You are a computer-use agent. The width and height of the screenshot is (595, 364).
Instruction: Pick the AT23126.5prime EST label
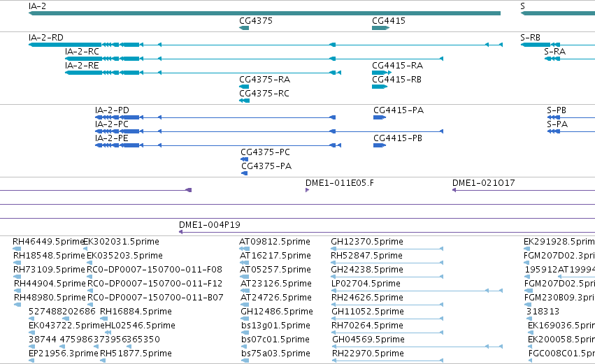click(276, 284)
